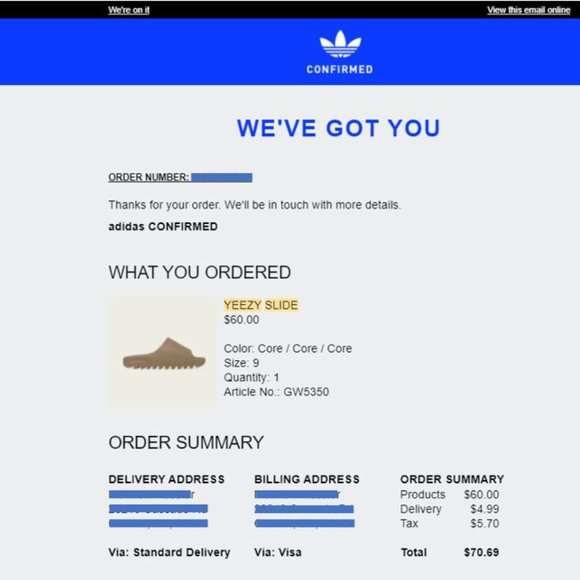This screenshot has width=580, height=580.
Task: Open the "We're on it" link
Action: (x=129, y=10)
